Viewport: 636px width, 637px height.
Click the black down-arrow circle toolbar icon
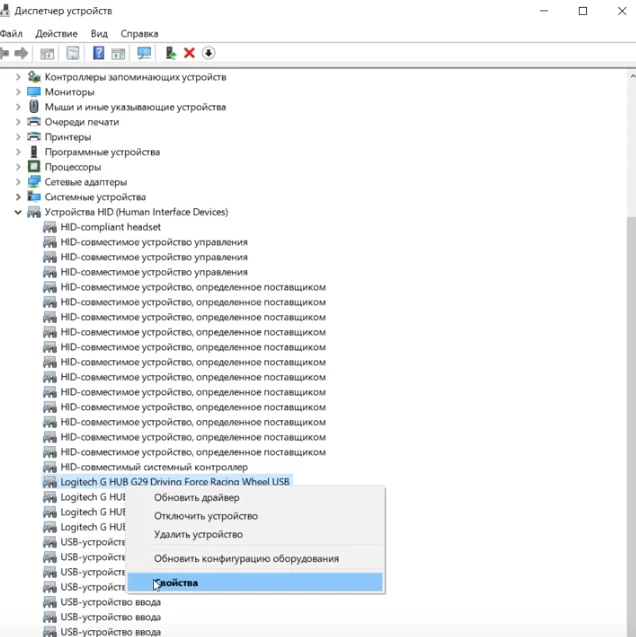[x=208, y=53]
